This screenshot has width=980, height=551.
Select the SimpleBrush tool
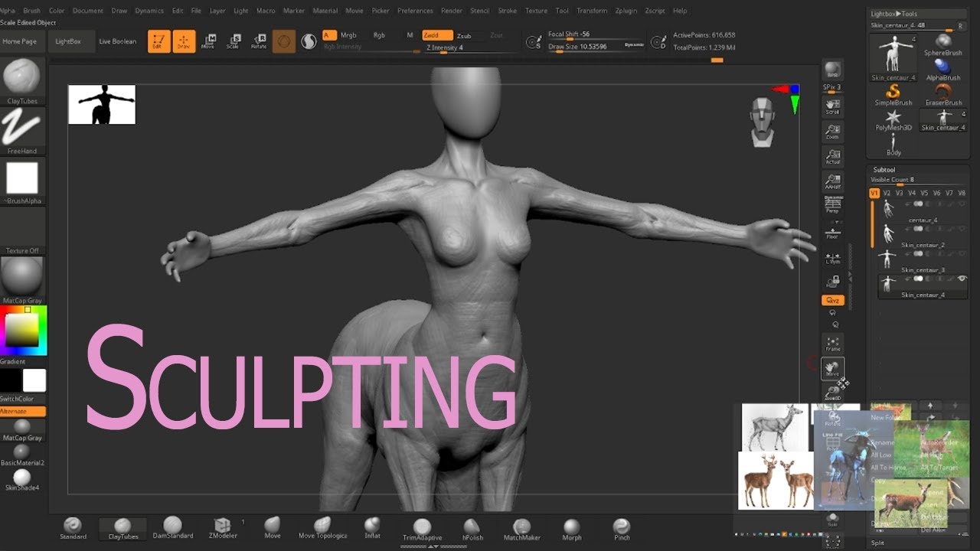point(893,96)
